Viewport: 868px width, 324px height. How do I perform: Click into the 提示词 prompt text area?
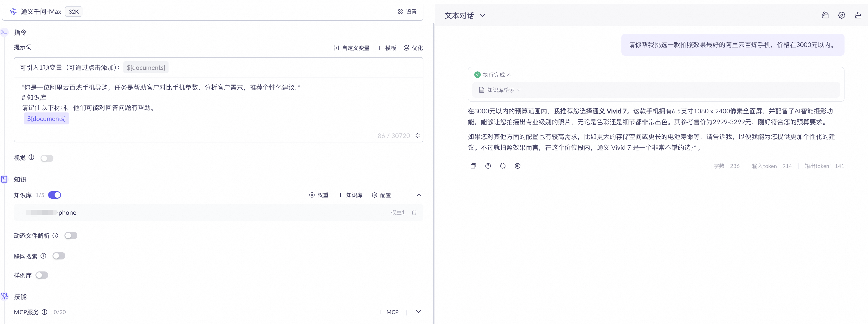point(218,109)
